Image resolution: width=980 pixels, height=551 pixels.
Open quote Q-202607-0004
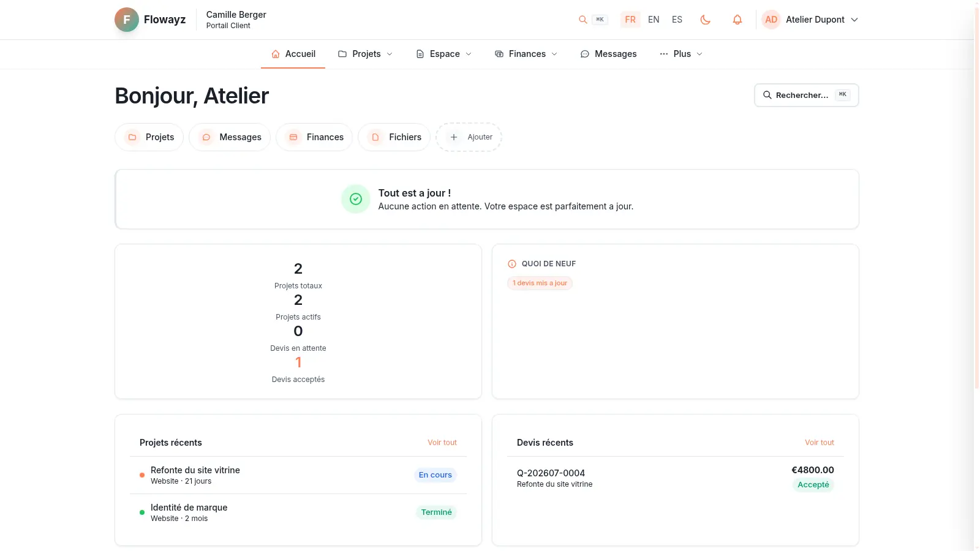pyautogui.click(x=676, y=478)
